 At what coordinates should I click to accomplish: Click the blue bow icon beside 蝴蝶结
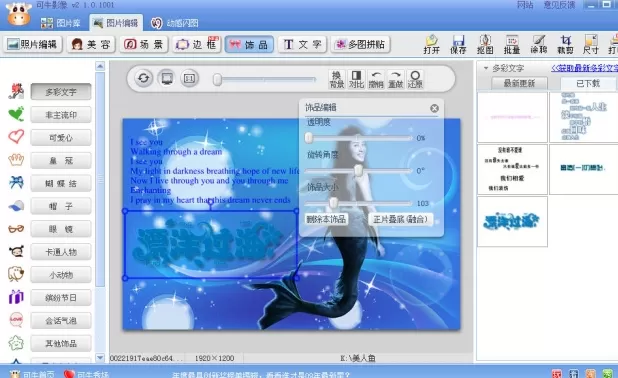click(x=16, y=182)
